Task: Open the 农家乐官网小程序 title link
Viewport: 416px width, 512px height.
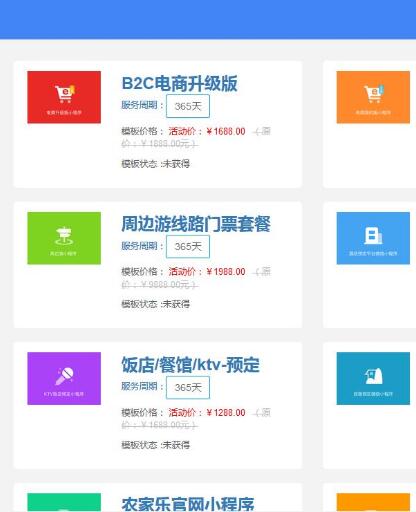Action: 188,504
